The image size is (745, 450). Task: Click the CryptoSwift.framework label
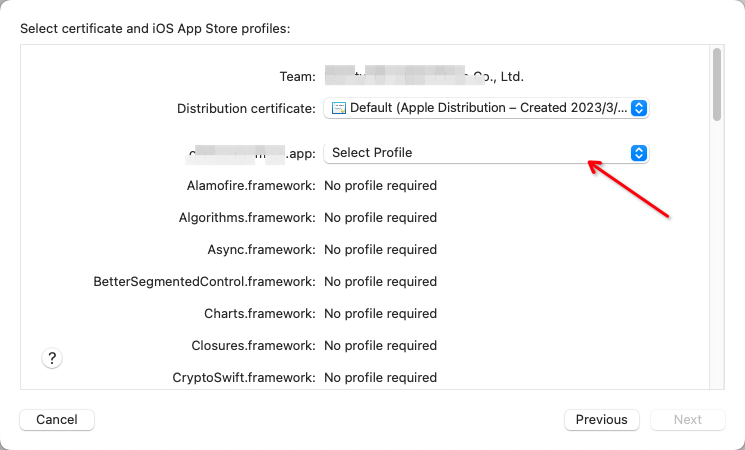[244, 378]
